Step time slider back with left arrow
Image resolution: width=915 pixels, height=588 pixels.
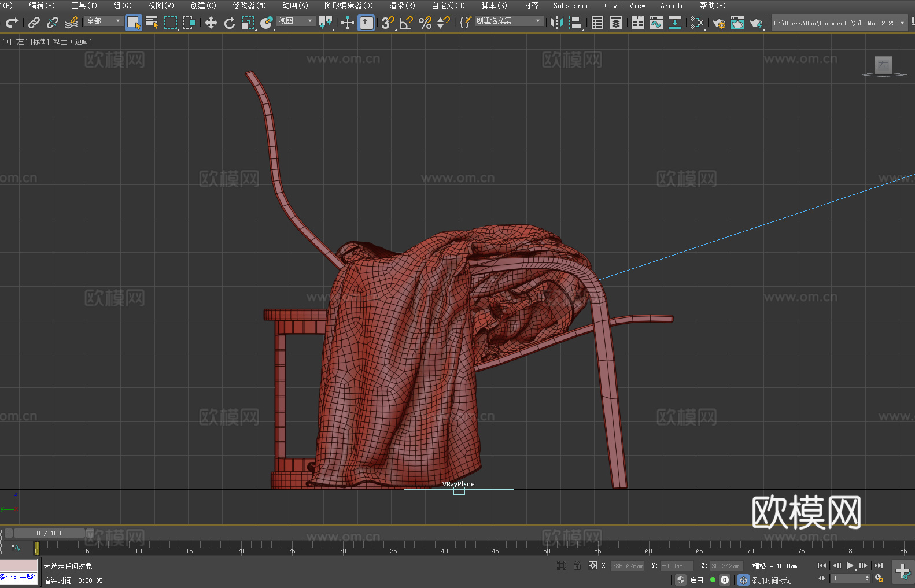coord(8,533)
